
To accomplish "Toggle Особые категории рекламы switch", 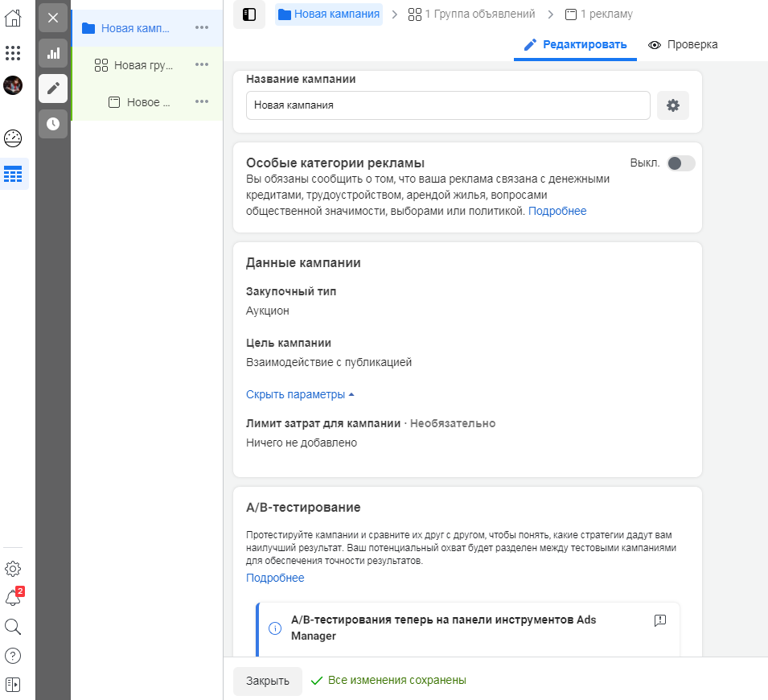I will (681, 163).
